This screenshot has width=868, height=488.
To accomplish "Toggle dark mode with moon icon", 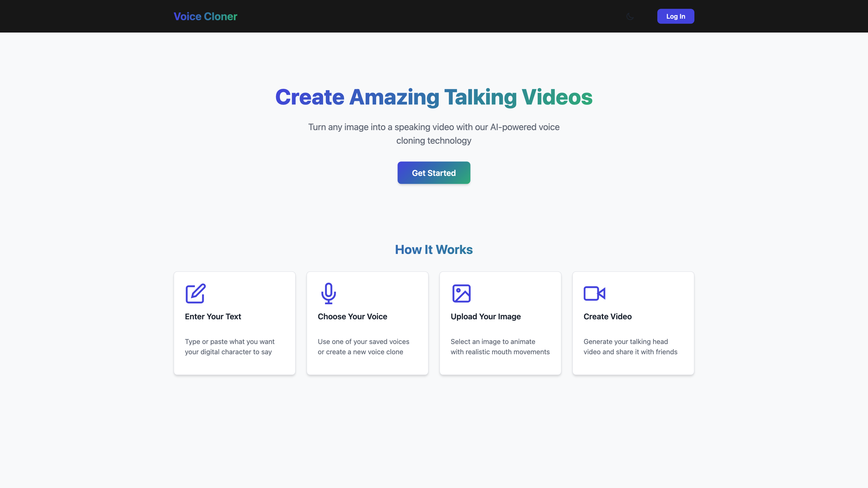I will (630, 16).
